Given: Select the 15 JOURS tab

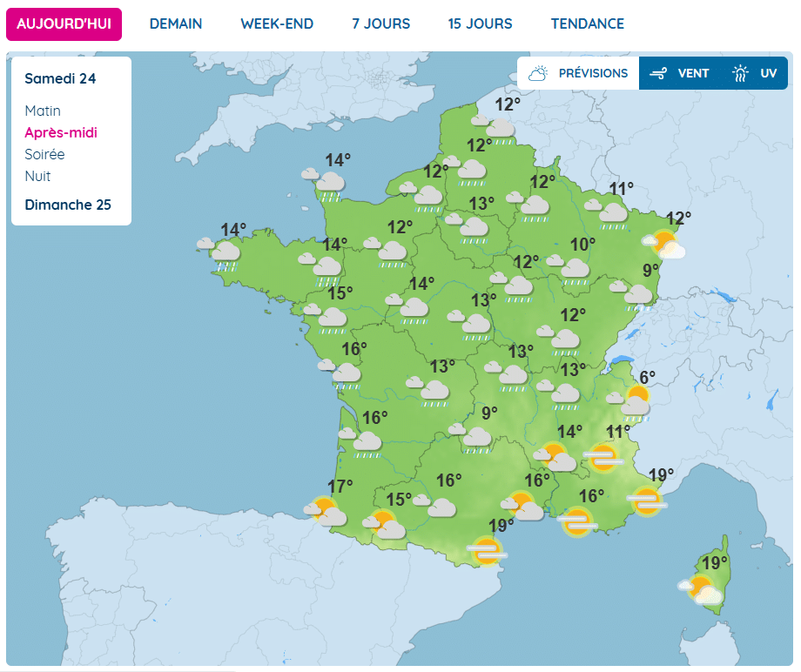Looking at the screenshot, I should 481,24.
